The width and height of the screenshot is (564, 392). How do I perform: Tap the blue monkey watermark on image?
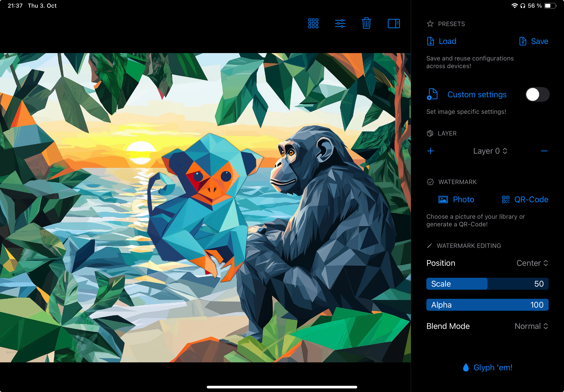(x=205, y=207)
